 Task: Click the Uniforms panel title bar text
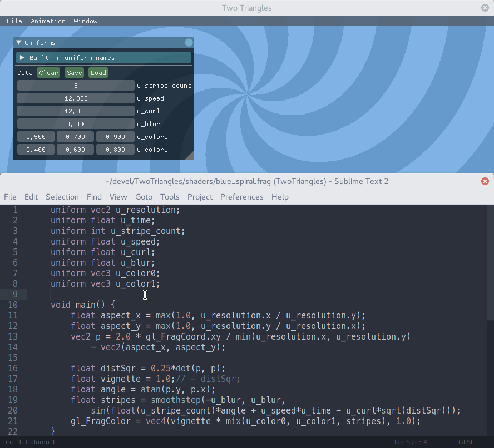coord(39,43)
